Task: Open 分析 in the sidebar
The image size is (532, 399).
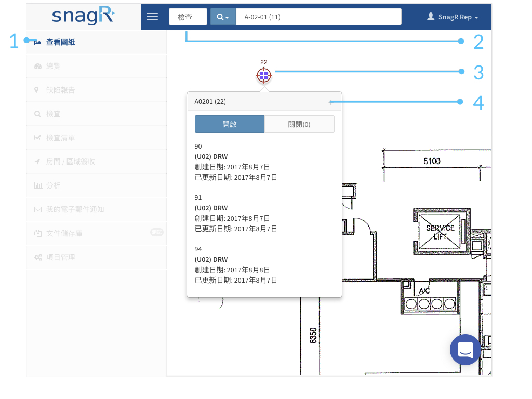Action: pyautogui.click(x=96, y=185)
